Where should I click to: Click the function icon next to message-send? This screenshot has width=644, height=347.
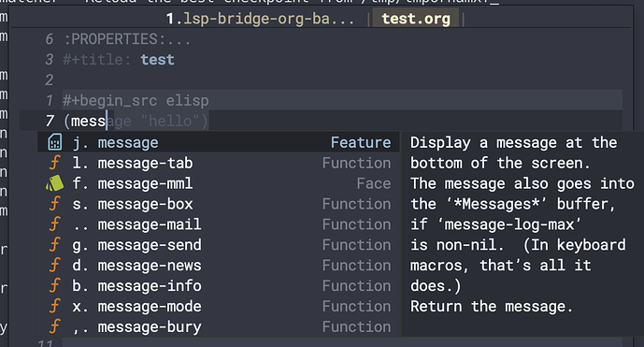tap(54, 245)
